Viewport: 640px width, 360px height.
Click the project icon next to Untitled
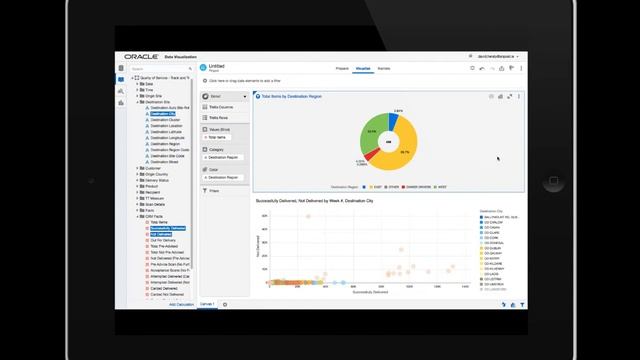coord(203,68)
